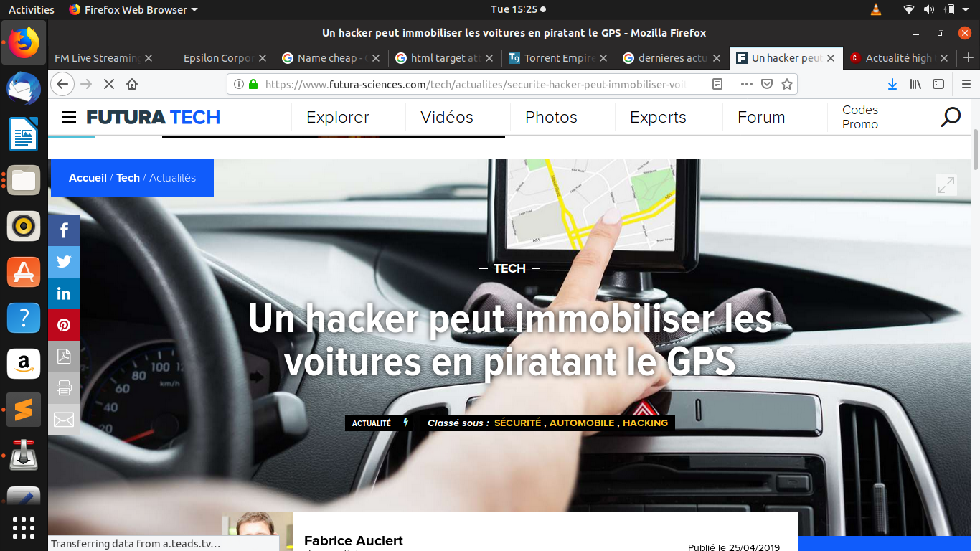Open the Forum section
This screenshot has height=551, width=980.
pyautogui.click(x=761, y=117)
